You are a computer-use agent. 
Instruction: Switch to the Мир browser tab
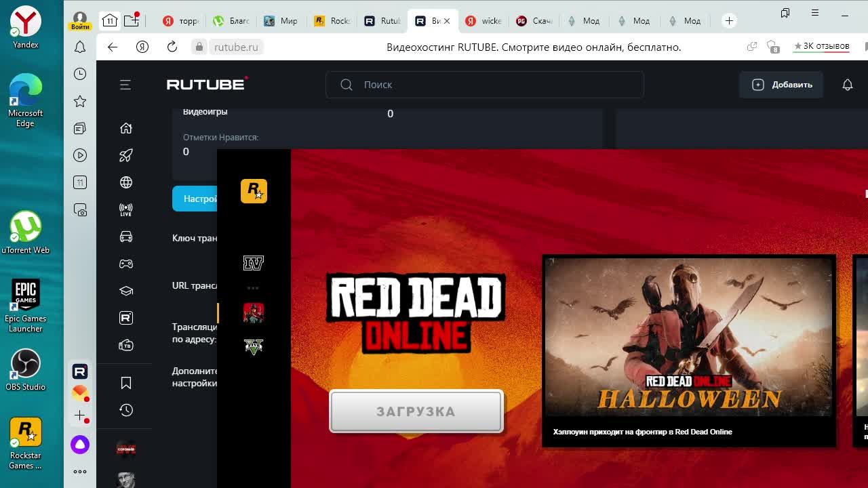[281, 21]
